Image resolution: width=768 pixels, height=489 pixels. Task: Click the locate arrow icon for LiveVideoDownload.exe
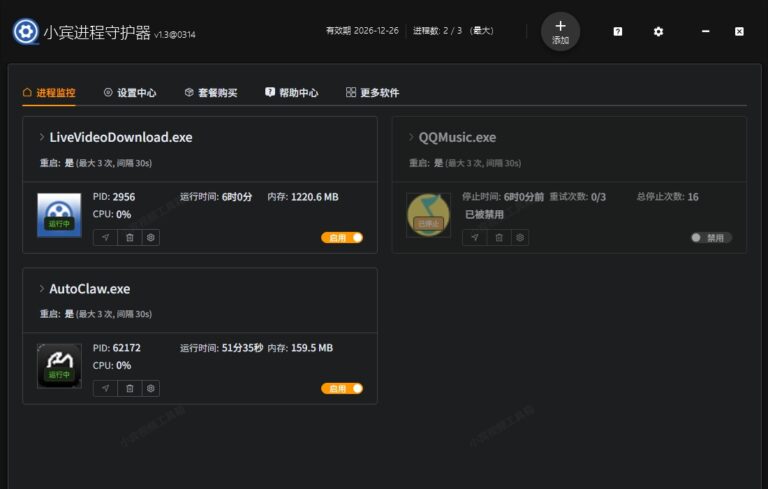pos(105,238)
